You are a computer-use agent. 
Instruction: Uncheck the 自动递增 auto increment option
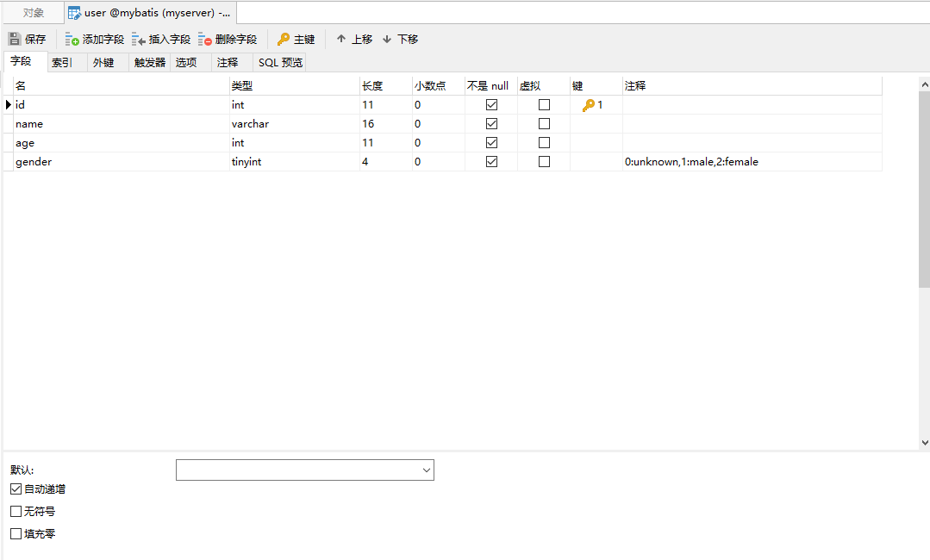coord(16,488)
